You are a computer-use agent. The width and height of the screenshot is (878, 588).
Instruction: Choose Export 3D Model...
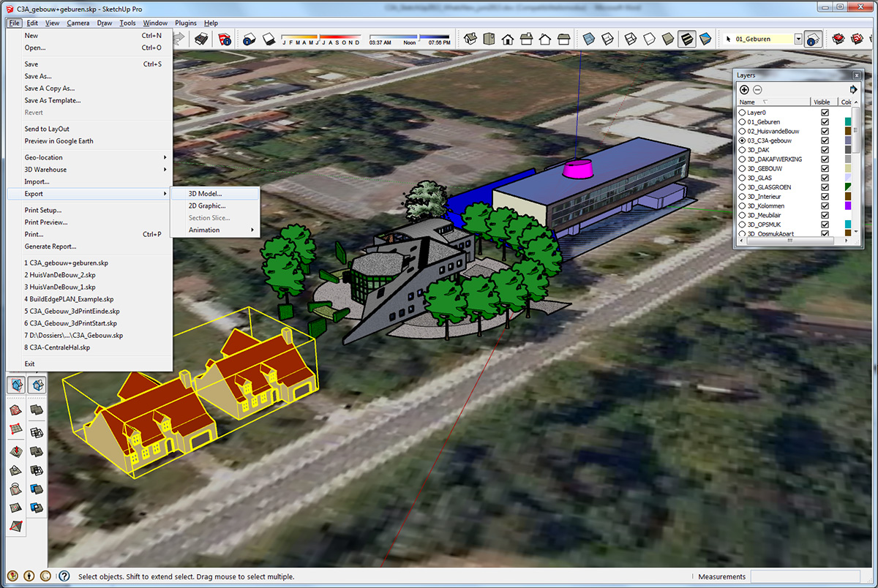tap(215, 194)
